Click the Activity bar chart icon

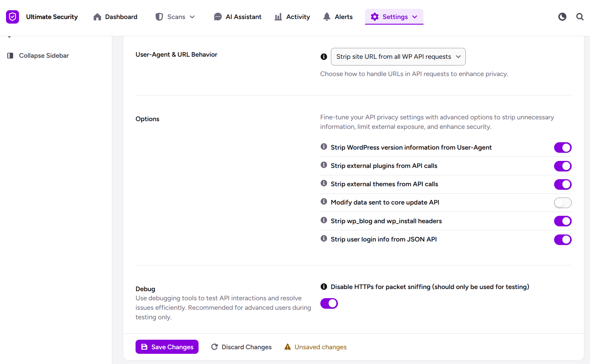click(x=278, y=17)
